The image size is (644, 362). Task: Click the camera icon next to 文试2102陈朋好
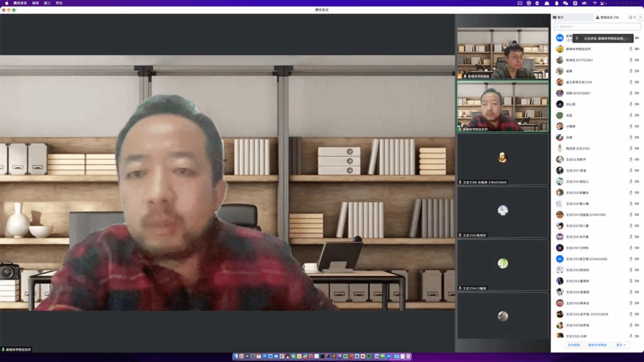(637, 270)
